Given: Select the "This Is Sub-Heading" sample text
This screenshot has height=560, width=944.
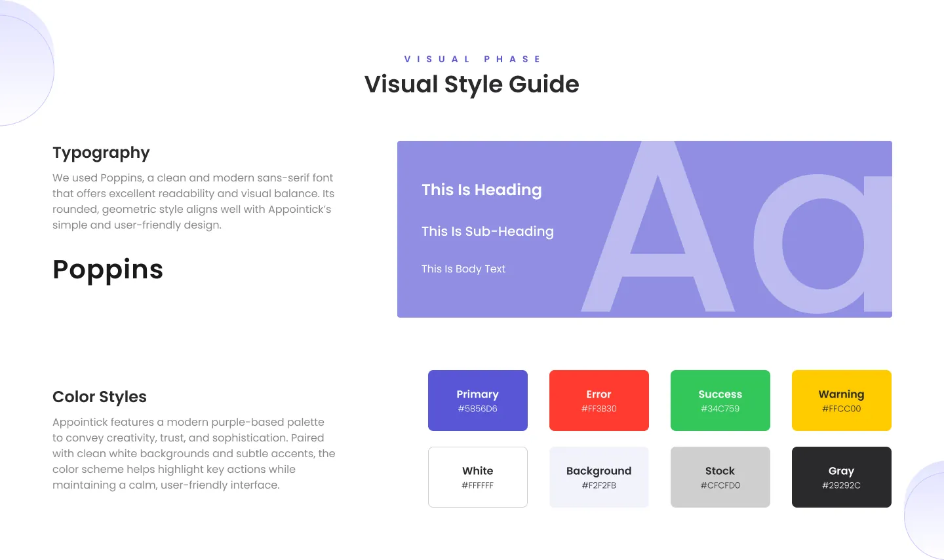Looking at the screenshot, I should (488, 231).
